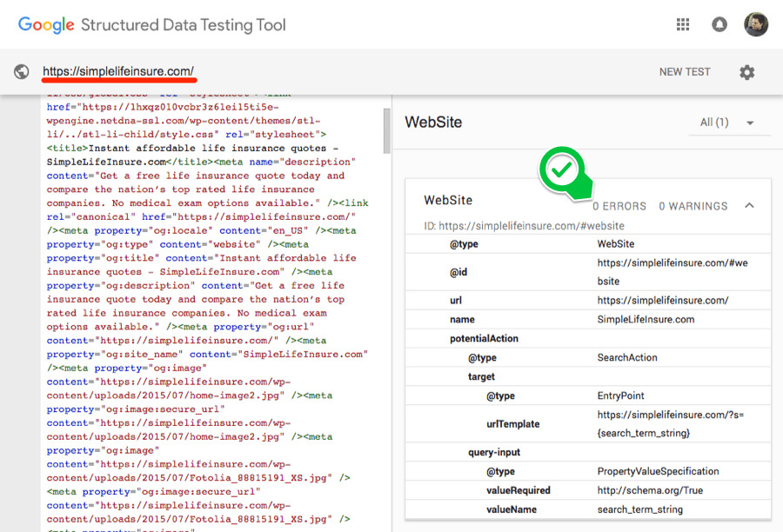783x532 pixels.
Task: Open the Google apps grid
Action: pos(683,24)
